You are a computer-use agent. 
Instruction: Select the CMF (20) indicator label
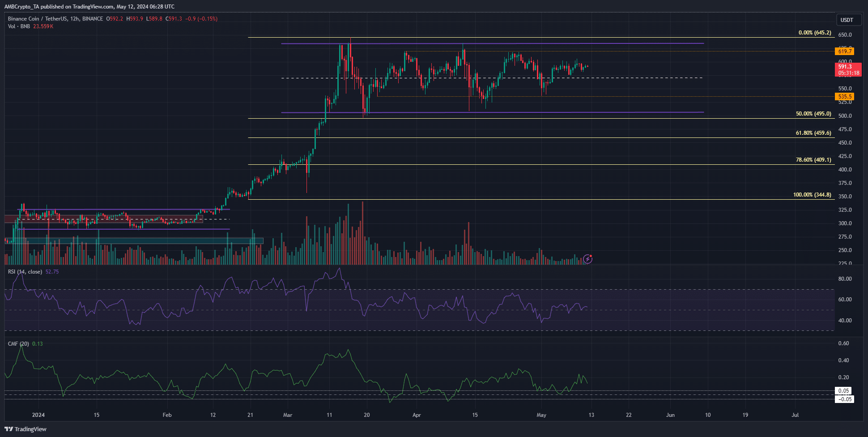18,344
